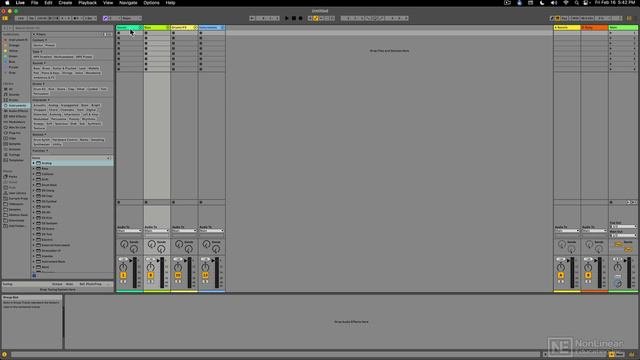Viewport: 640px width, 360px height.
Task: Open Templates in browser sidebar
Action: 16,160
